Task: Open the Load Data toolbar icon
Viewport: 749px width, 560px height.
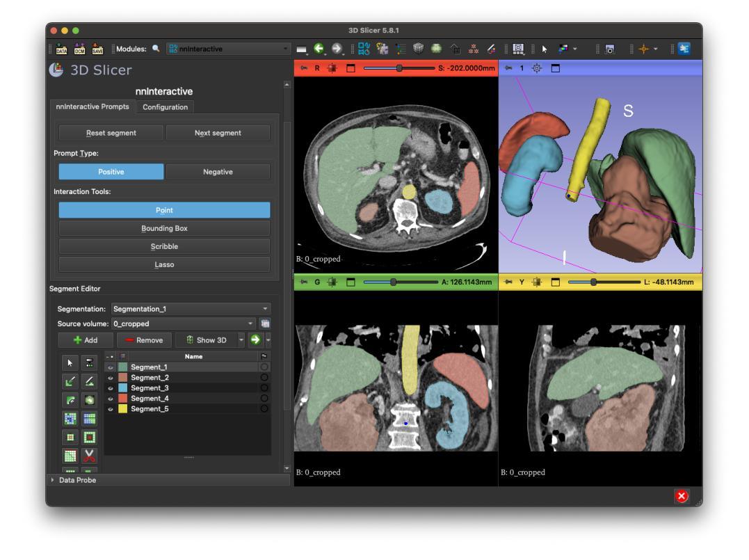Action: pos(62,49)
